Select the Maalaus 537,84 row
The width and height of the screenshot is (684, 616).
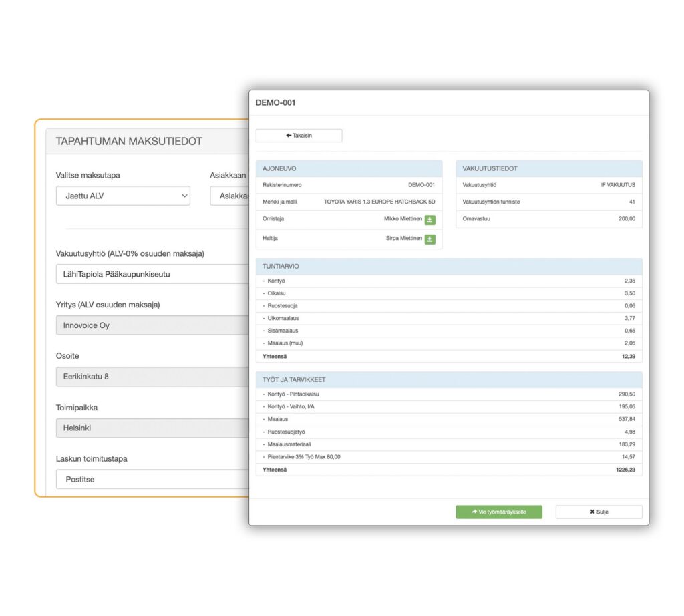click(449, 420)
